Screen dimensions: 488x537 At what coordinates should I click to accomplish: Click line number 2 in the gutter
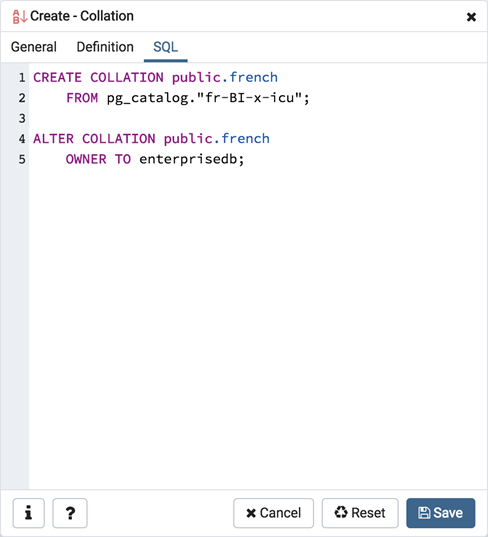(22, 98)
